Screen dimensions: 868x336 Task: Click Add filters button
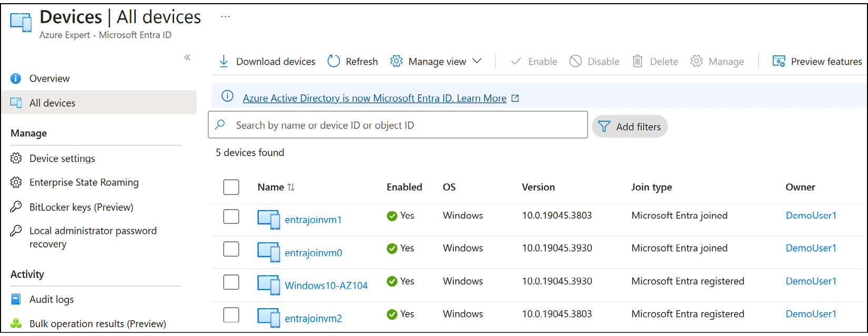pyautogui.click(x=630, y=126)
